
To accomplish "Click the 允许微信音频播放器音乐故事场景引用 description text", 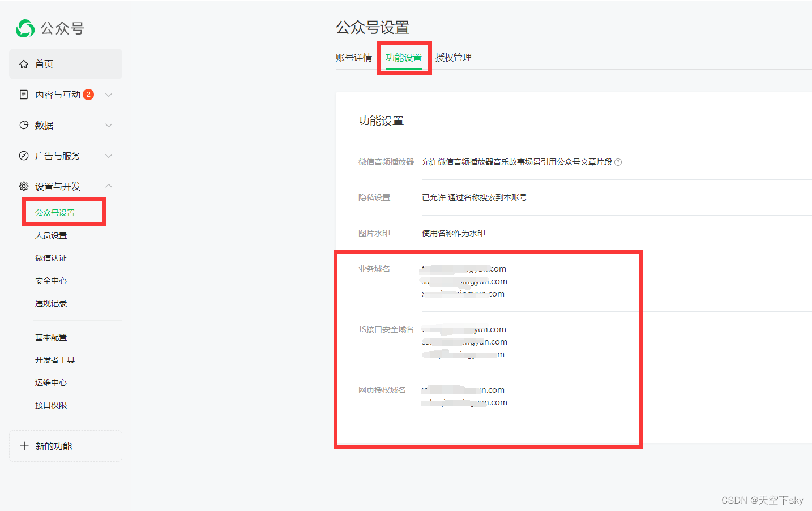I will (x=517, y=162).
